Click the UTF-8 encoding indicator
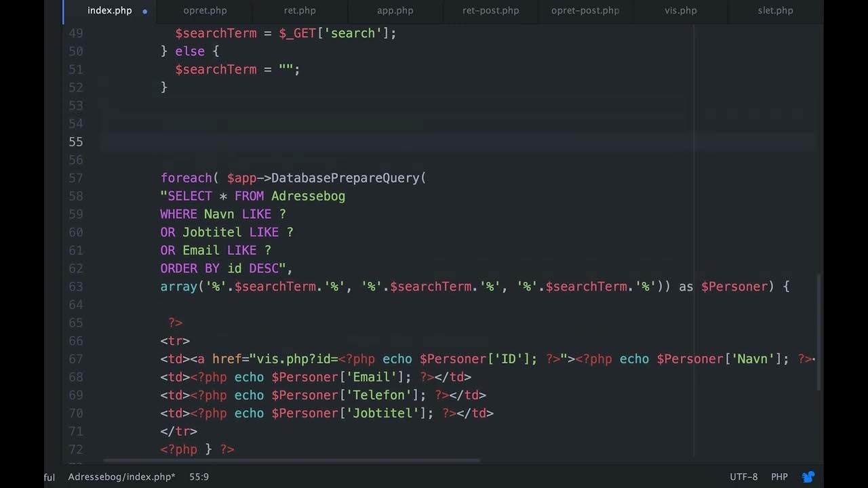 click(743, 476)
